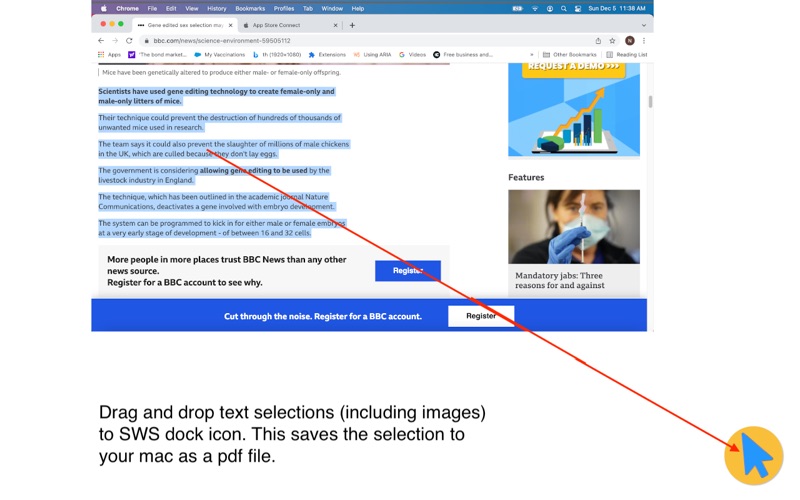Open the Window menu

tap(332, 8)
